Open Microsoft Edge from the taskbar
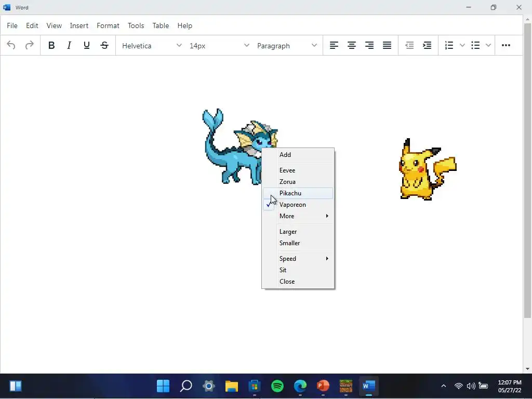Screen dimensions: 532x399 (300, 386)
